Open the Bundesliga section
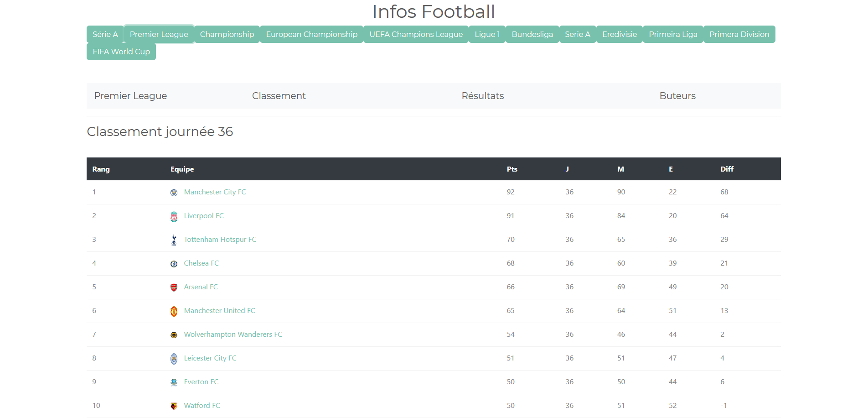Screen dimensions: 868x418 pyautogui.click(x=532, y=34)
